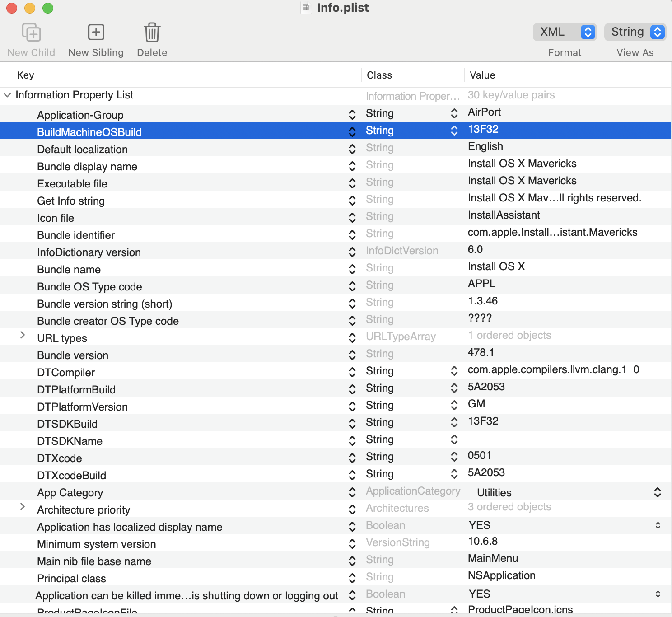Select the Bundle OS Type code row

coord(336,285)
